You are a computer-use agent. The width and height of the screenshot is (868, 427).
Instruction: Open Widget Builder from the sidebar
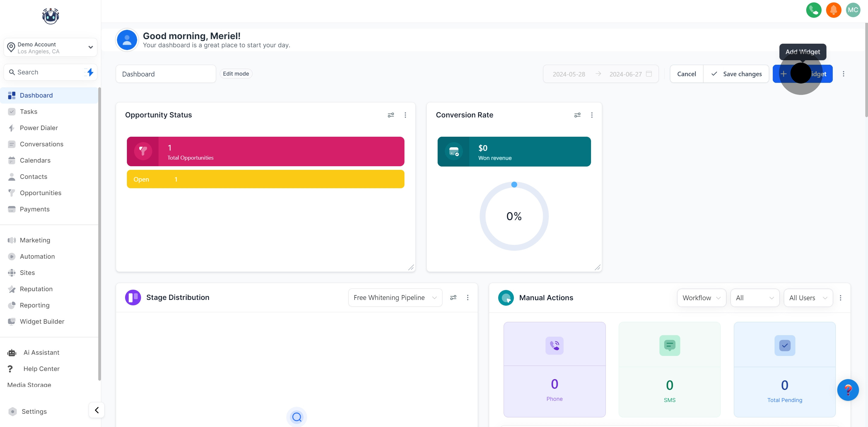point(42,321)
